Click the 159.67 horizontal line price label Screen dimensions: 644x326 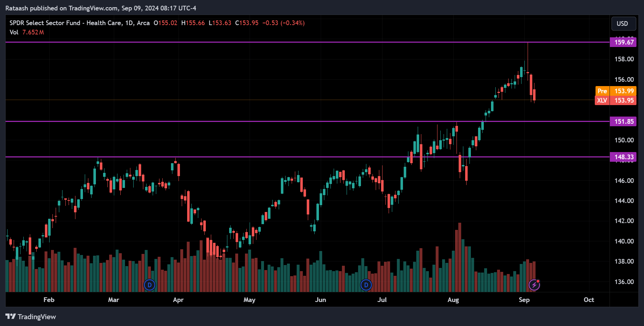(623, 42)
